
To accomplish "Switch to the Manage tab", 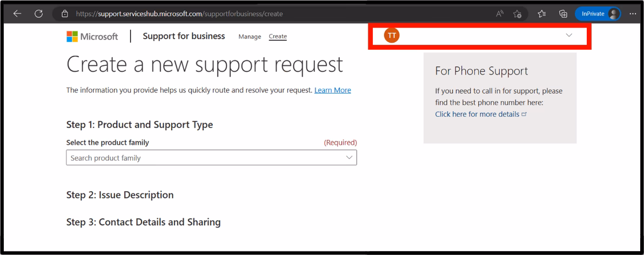I will tap(250, 37).
